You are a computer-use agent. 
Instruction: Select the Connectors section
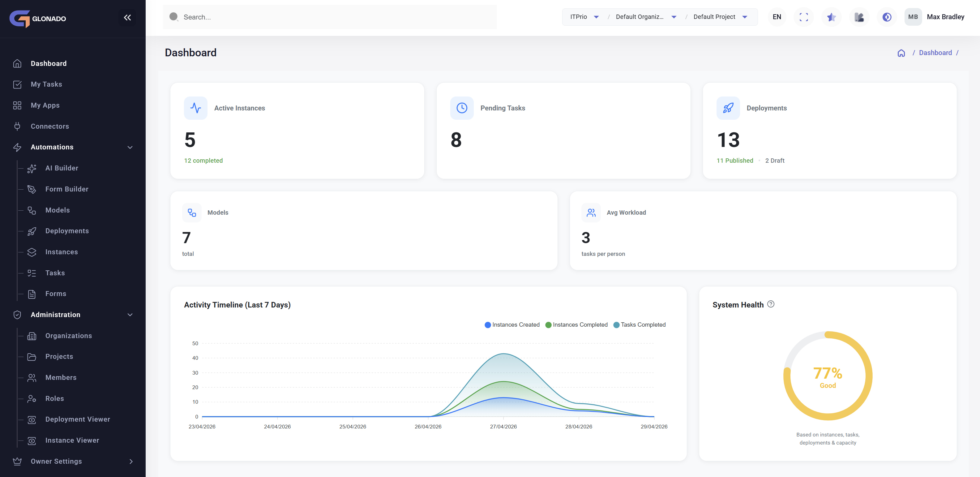pos(50,126)
